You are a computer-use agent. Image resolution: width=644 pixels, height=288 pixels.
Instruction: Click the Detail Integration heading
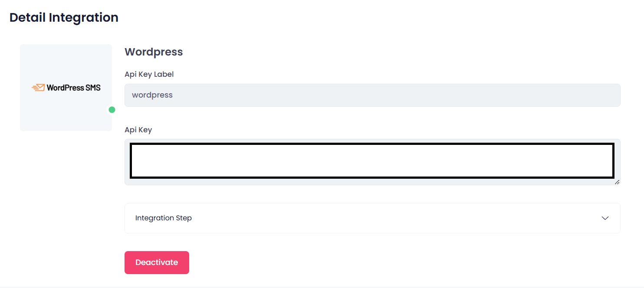coord(64,18)
